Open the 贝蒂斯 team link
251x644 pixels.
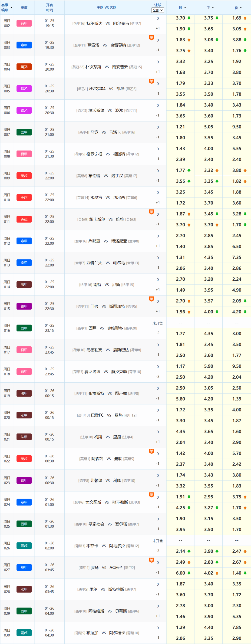121,611
